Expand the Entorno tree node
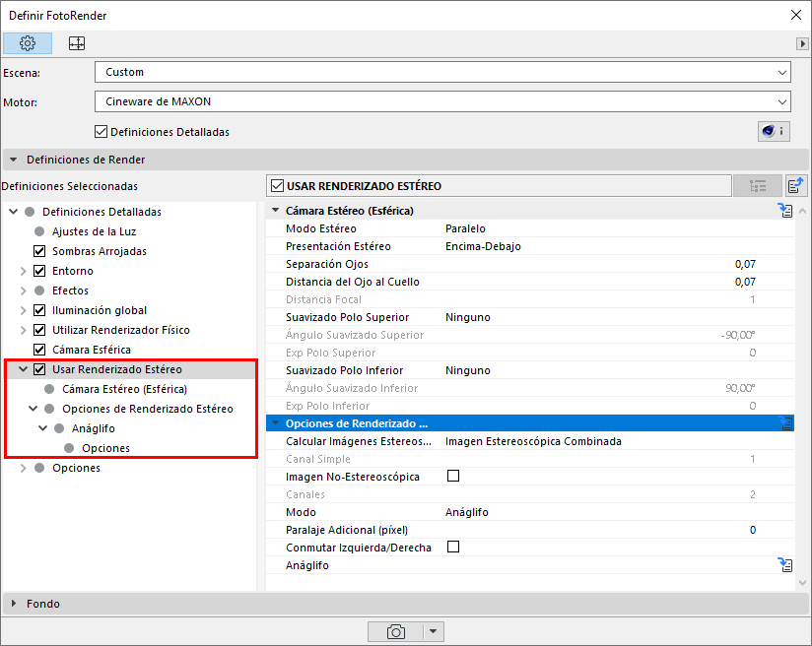 [x=24, y=271]
